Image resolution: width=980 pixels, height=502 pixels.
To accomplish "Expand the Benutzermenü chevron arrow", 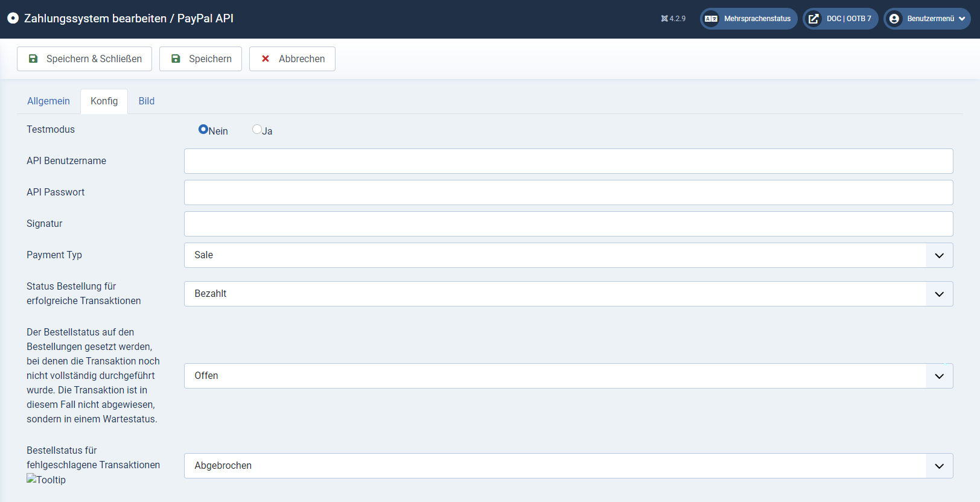I will click(962, 19).
